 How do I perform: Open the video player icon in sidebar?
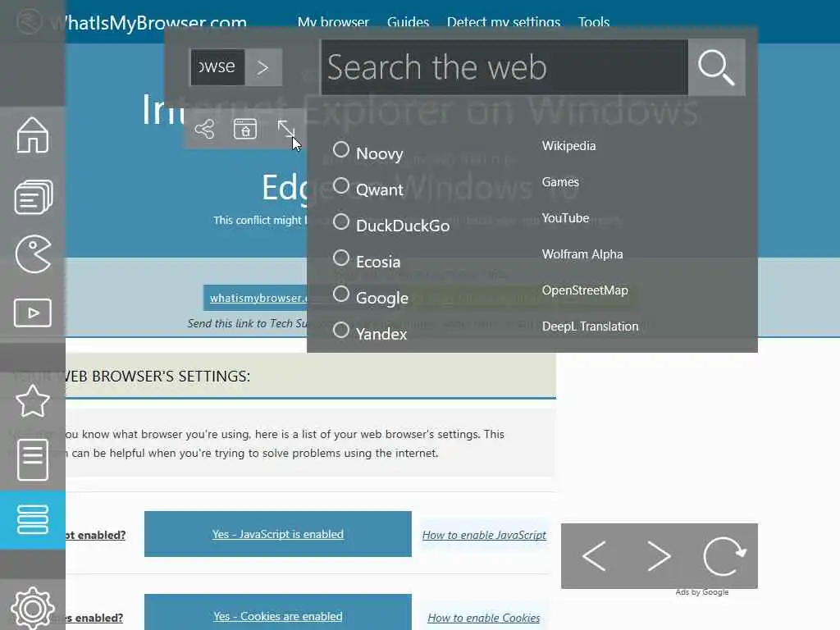click(x=33, y=313)
